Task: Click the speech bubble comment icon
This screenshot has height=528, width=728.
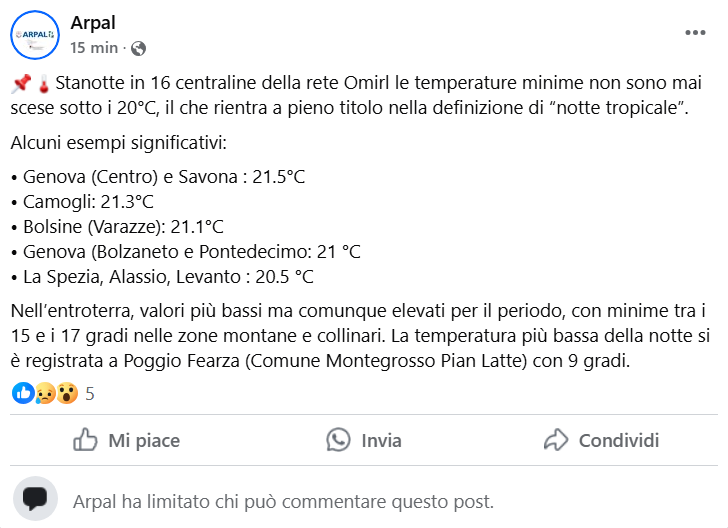Action: [36, 500]
